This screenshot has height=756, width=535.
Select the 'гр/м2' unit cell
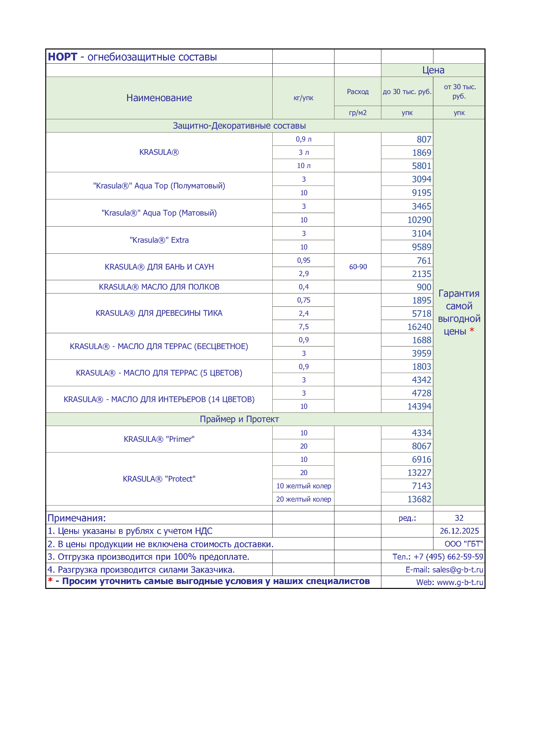[x=358, y=112]
